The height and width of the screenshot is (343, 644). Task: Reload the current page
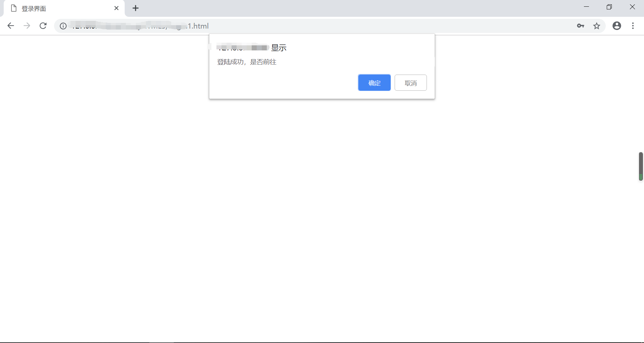click(43, 26)
